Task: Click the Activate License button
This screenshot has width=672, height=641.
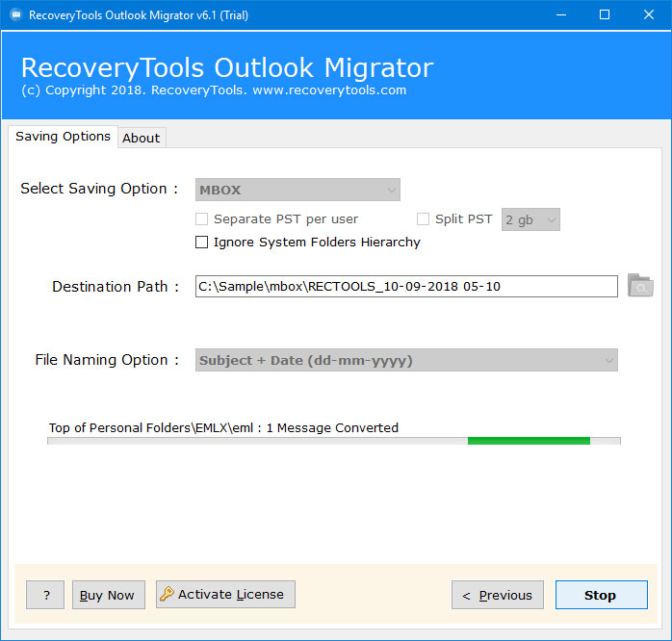Action: pos(225,594)
